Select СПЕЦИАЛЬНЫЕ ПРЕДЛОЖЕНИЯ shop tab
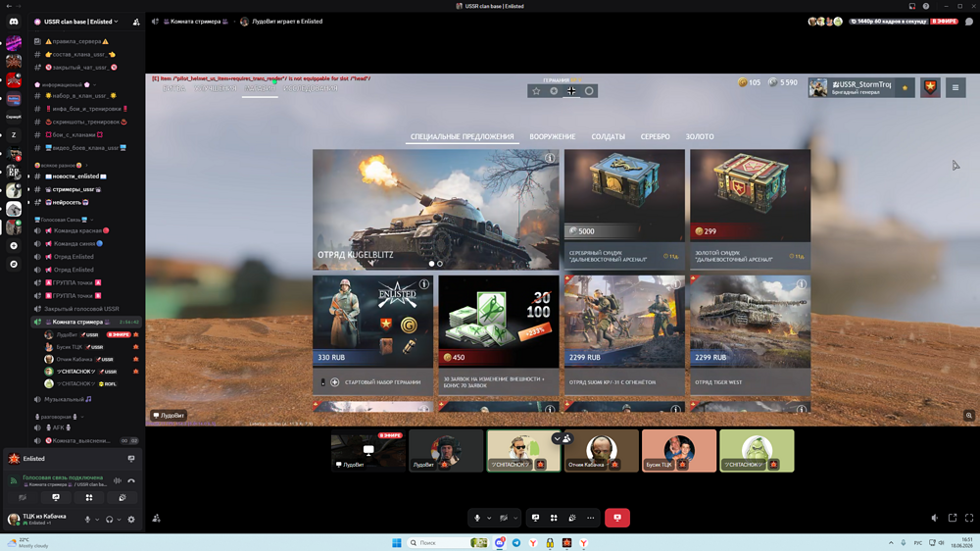980x551 pixels. point(462,137)
